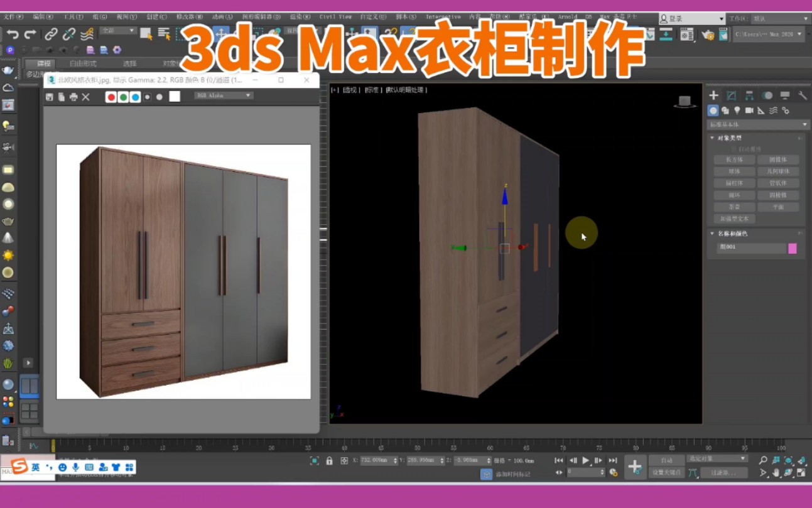Activate the Select Object tool
This screenshot has height=508, width=812.
point(146,33)
